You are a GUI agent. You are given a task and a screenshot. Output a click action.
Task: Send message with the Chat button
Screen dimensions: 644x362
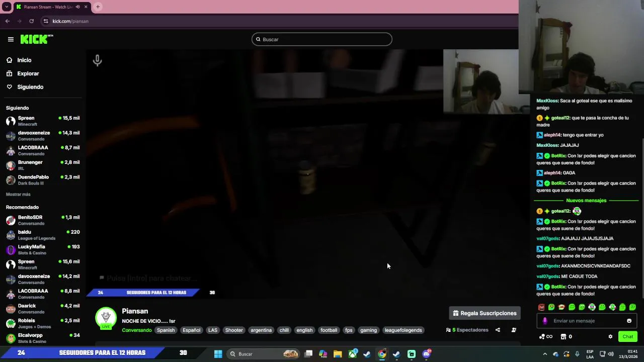tap(628, 337)
